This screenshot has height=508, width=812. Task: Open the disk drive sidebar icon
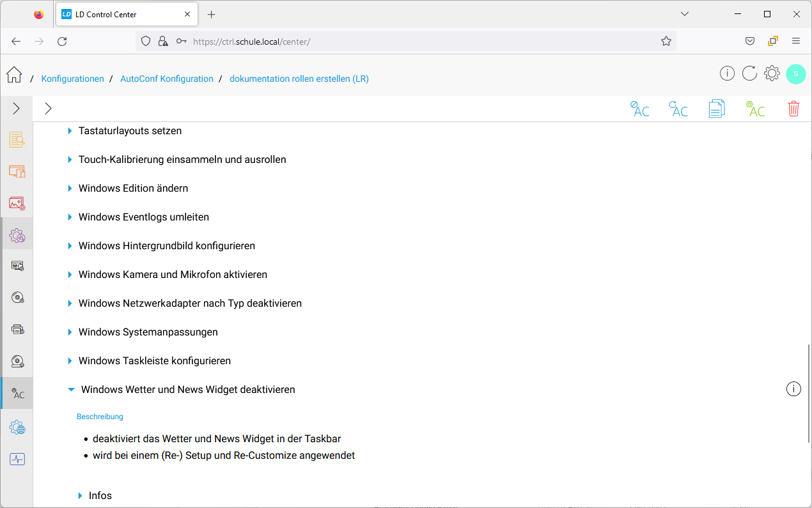(x=17, y=362)
